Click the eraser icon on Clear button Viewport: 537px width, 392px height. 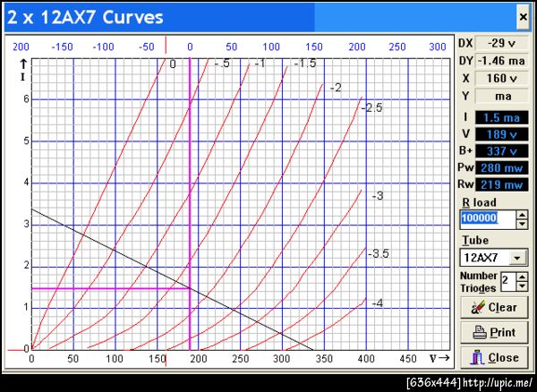tap(477, 308)
